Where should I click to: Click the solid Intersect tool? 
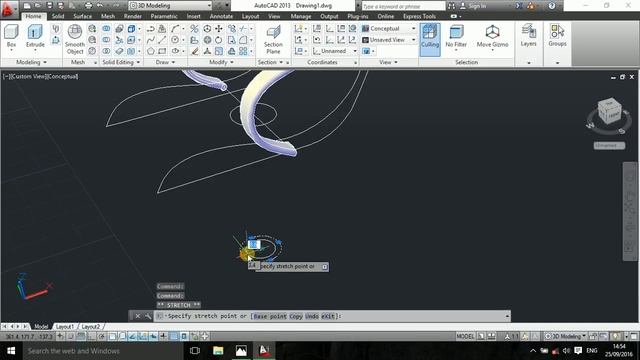[106, 51]
